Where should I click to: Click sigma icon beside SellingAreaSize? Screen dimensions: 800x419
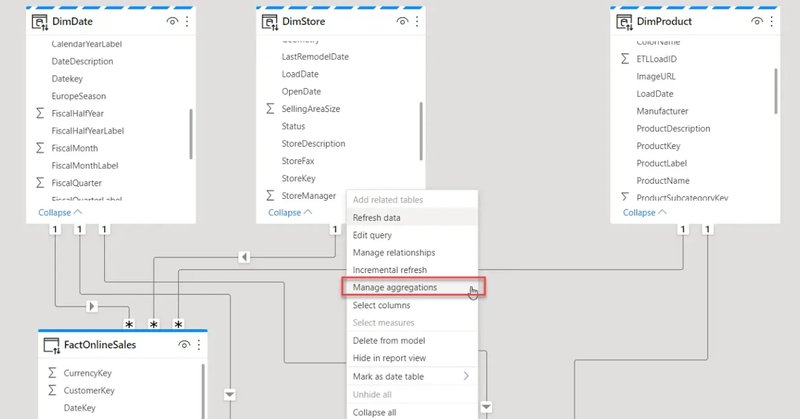(270, 109)
